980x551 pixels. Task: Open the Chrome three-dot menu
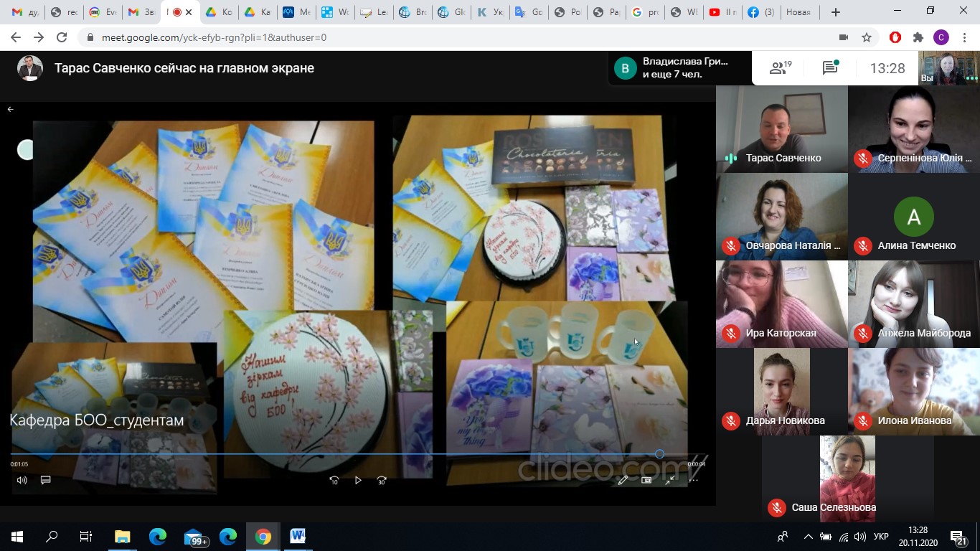coord(963,37)
